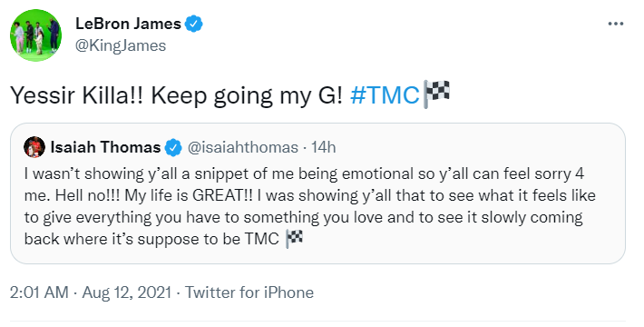Viewport: 644px width, 327px height.
Task: Click the 'back where it's suppose to be TMC' line
Action: coord(152,239)
